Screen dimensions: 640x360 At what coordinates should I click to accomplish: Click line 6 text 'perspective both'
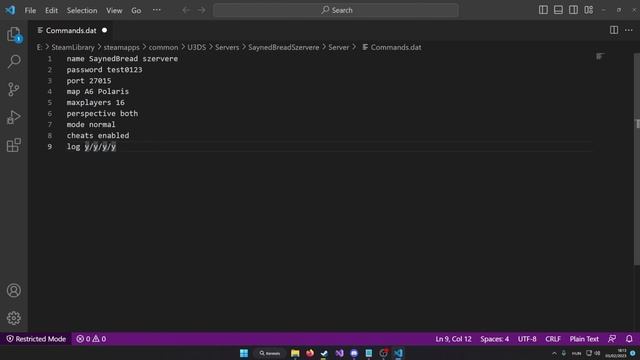pyautogui.click(x=102, y=113)
